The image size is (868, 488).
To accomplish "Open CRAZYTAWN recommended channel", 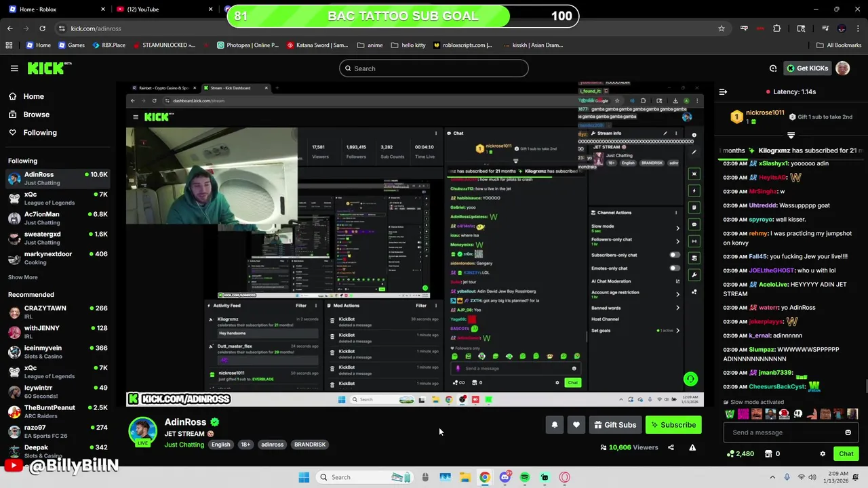I will 58,312.
